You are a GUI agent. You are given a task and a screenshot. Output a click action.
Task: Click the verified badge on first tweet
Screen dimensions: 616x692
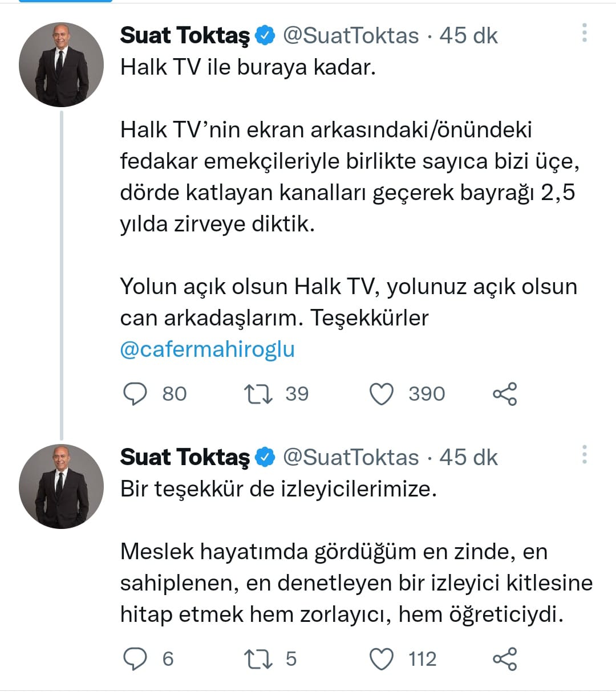point(265,35)
